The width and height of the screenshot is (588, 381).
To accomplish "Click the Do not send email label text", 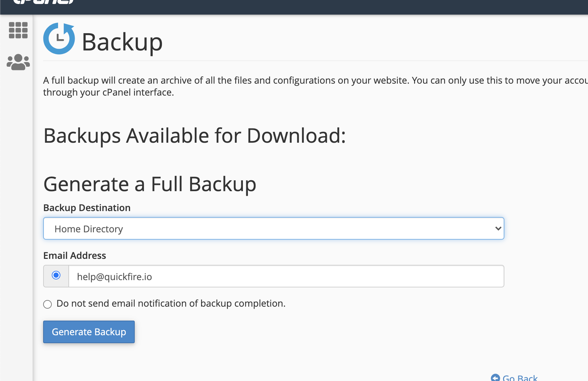I will point(171,303).
